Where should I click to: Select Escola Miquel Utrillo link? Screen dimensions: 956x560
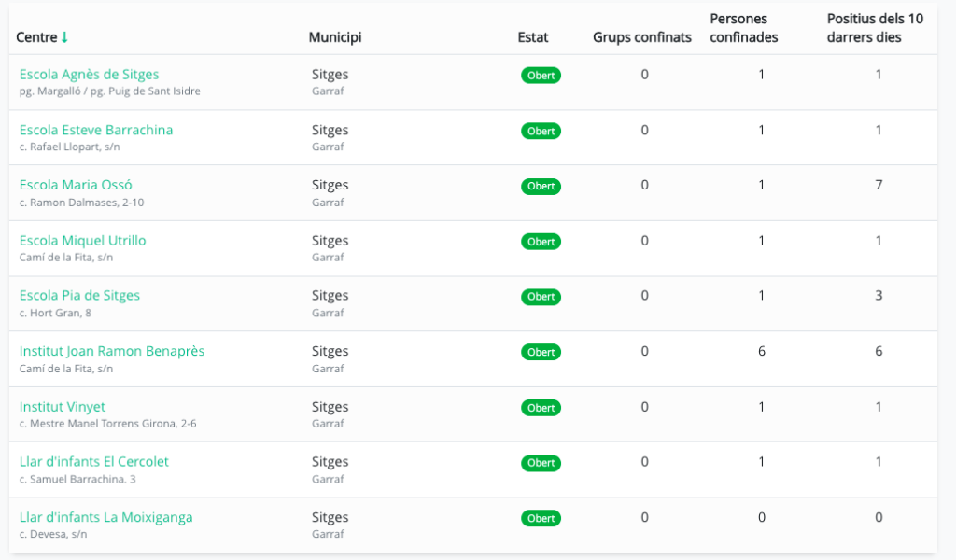(82, 241)
